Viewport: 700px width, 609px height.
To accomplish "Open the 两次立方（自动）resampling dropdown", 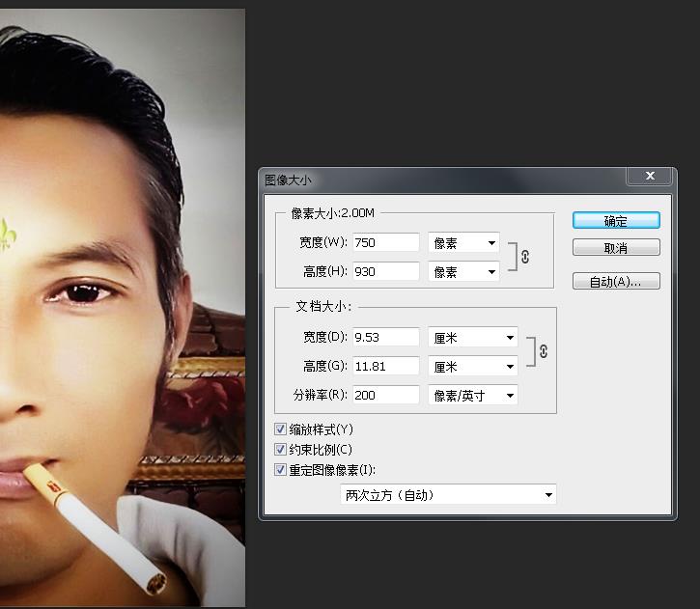I will coord(448,494).
